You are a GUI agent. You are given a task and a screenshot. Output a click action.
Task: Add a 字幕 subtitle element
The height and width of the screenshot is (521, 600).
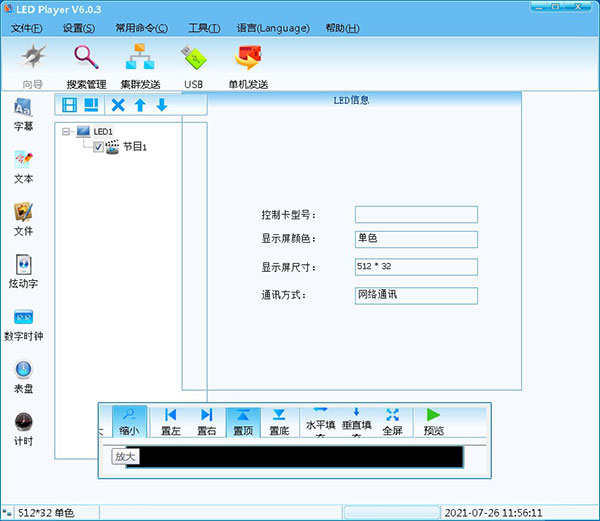pos(23,115)
